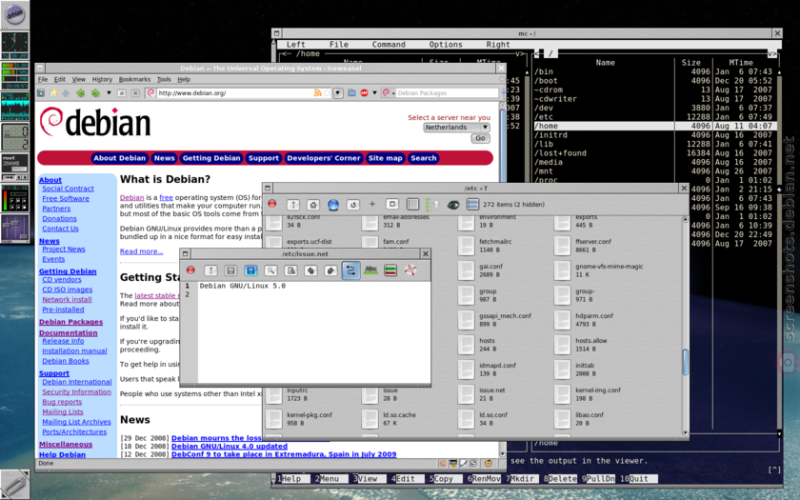The height and width of the screenshot is (500, 800).
Task: Click the 8Delete function key in mc
Action: click(560, 479)
